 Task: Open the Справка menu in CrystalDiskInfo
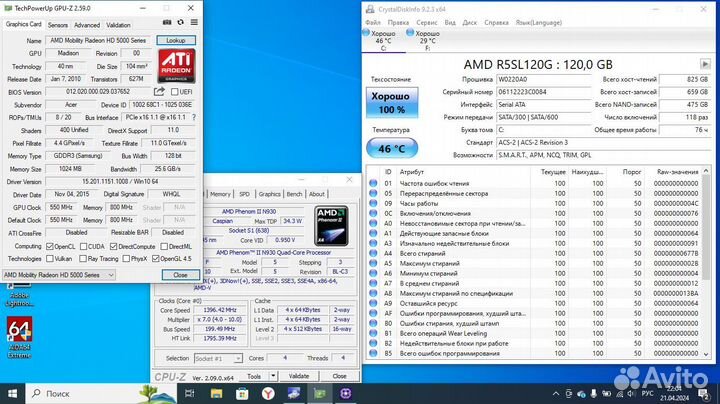point(496,22)
